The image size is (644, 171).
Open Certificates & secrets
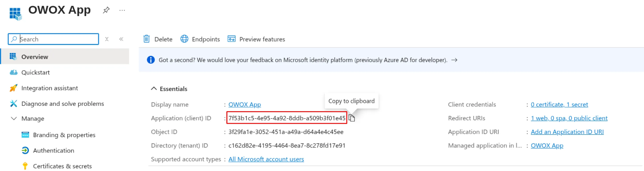(x=62, y=166)
